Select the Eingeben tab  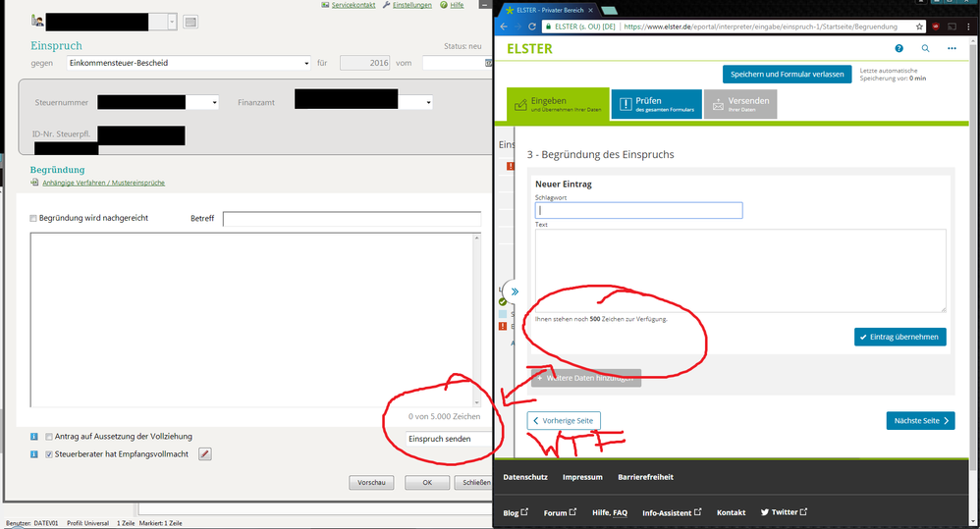click(x=558, y=104)
